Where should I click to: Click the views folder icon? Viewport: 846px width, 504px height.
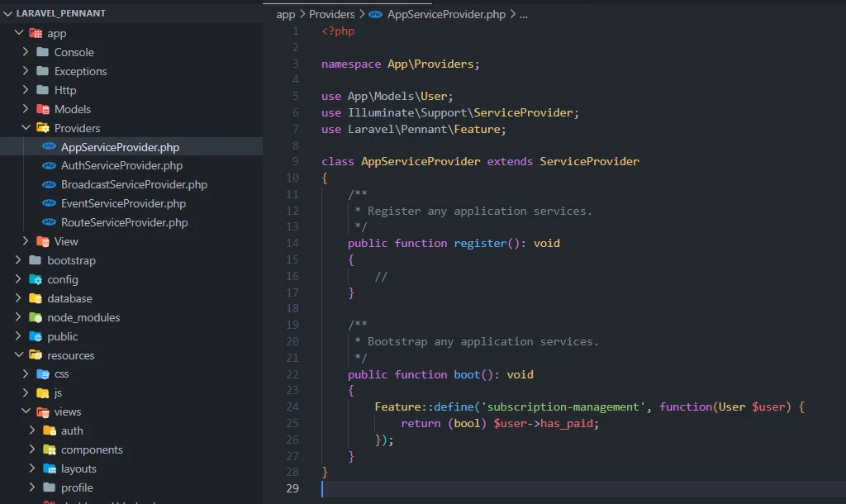pyautogui.click(x=42, y=411)
